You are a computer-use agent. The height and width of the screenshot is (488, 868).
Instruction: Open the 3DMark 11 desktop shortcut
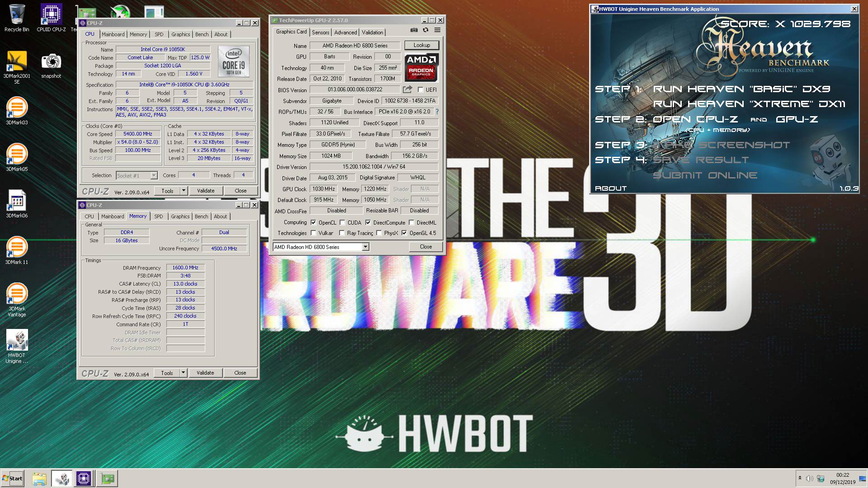click(x=17, y=251)
